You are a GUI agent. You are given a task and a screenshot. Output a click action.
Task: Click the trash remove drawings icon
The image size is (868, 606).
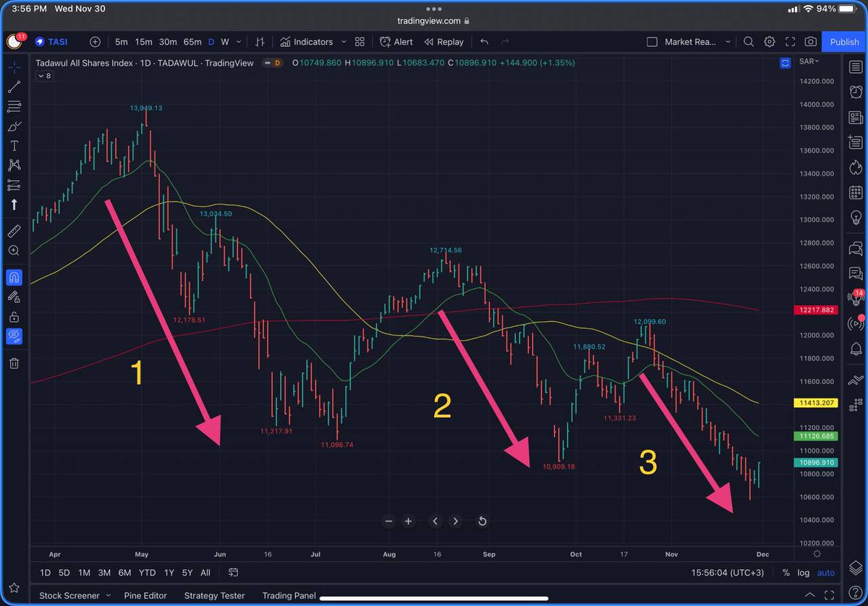[14, 363]
